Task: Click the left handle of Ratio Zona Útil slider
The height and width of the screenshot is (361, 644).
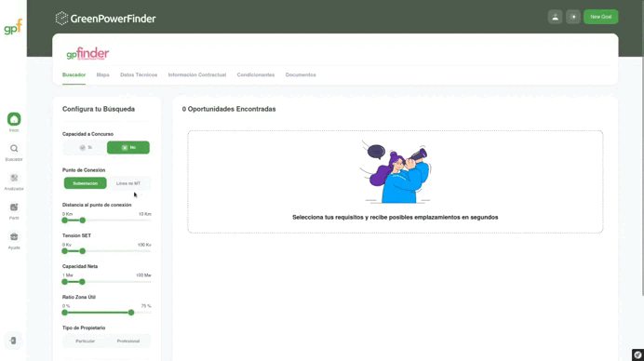Action: 65,313
